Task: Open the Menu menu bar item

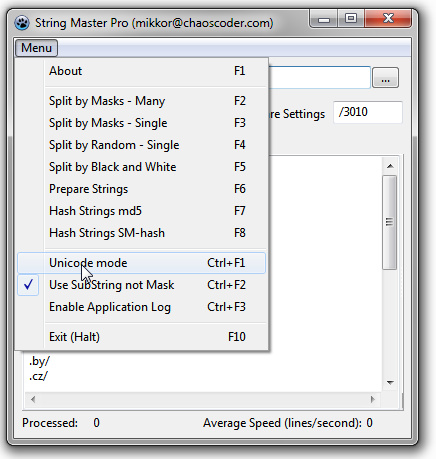Action: point(36,48)
